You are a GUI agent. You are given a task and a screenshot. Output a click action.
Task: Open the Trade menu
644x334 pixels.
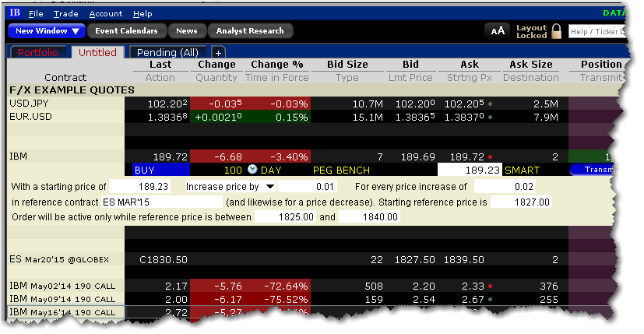pos(65,13)
